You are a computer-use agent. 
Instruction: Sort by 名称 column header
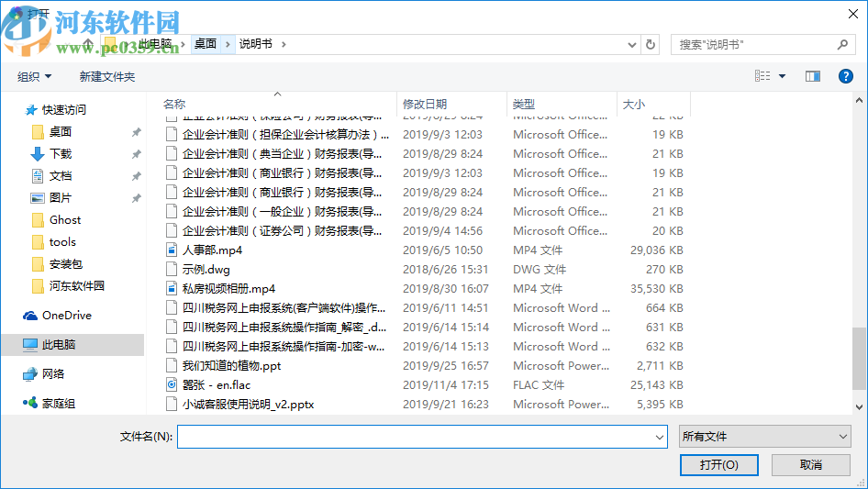[x=173, y=104]
